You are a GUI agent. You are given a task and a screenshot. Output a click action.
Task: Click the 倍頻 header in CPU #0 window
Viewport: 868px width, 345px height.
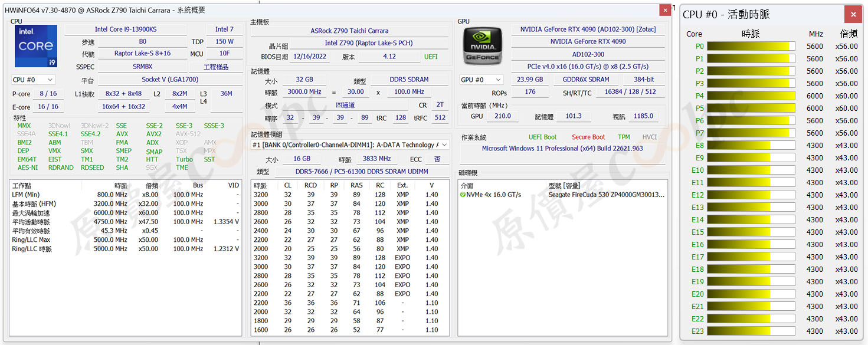pyautogui.click(x=849, y=34)
